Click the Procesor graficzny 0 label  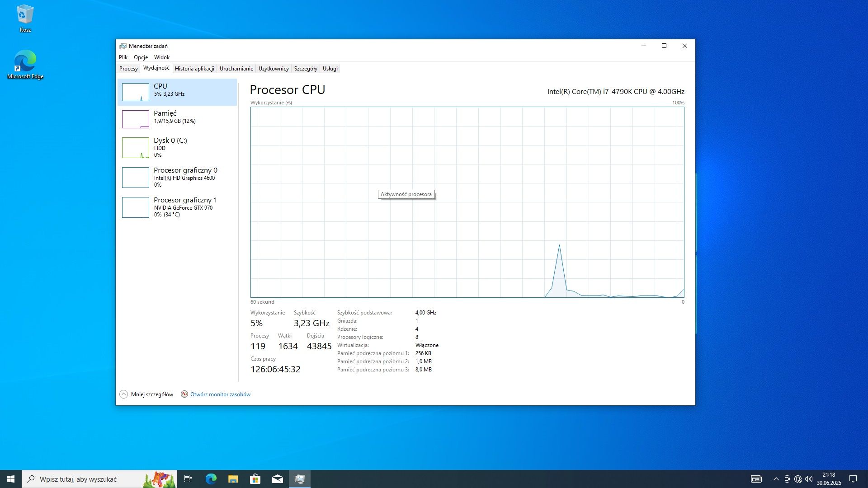(185, 170)
